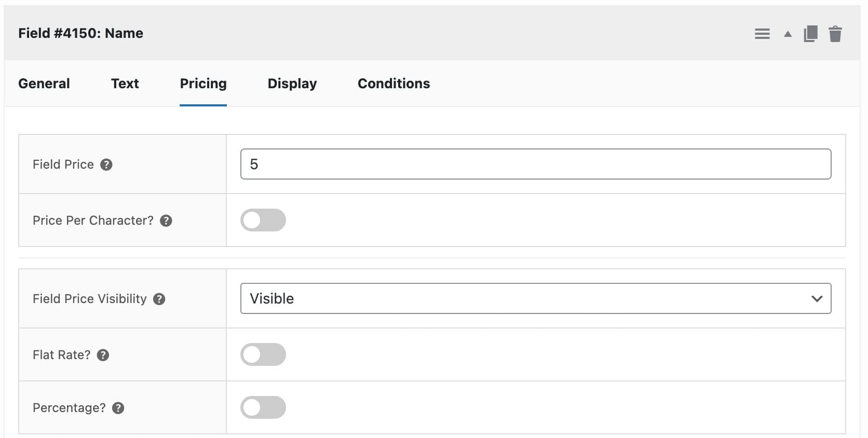Turn on the Flat Rate switch
The height and width of the screenshot is (438, 868).
coord(263,354)
